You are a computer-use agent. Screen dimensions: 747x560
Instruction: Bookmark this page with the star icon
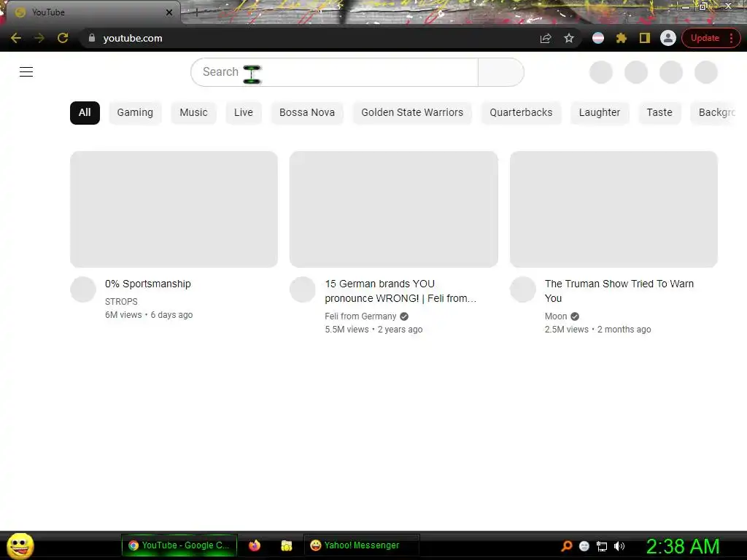(x=569, y=38)
